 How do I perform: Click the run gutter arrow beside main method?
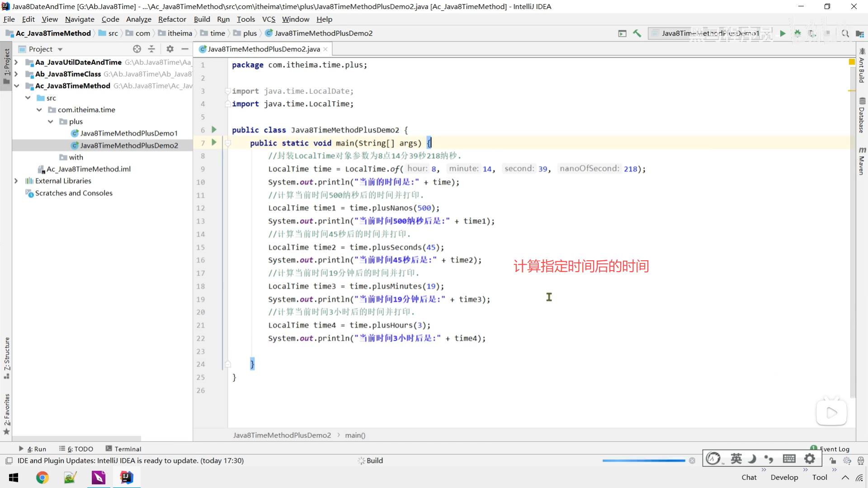pos(214,143)
